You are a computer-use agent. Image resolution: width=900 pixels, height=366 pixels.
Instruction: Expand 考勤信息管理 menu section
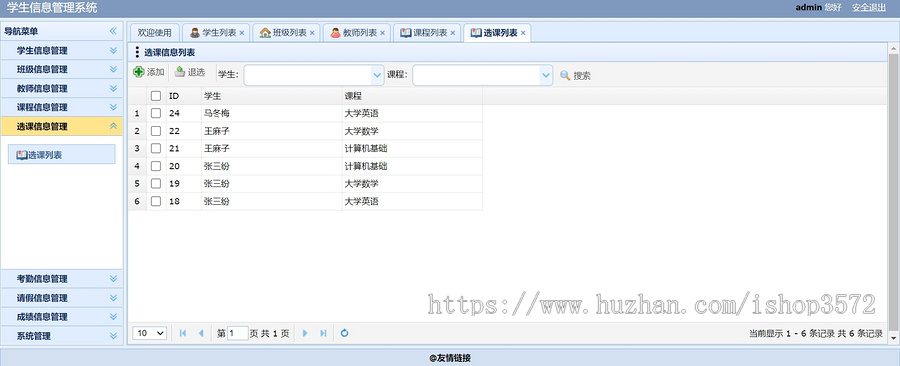click(x=113, y=279)
